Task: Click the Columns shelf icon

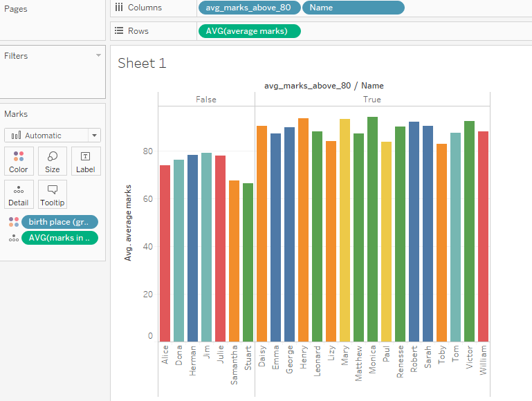Action: [x=119, y=8]
